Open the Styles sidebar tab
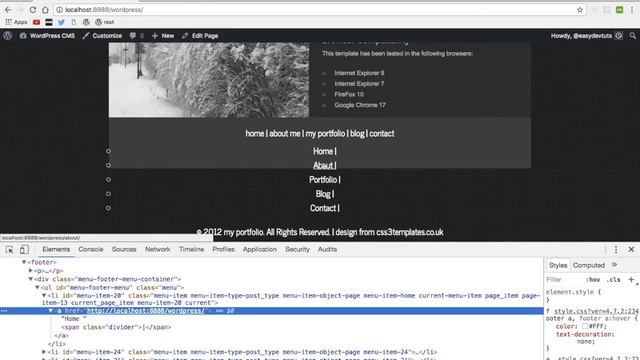 click(558, 265)
